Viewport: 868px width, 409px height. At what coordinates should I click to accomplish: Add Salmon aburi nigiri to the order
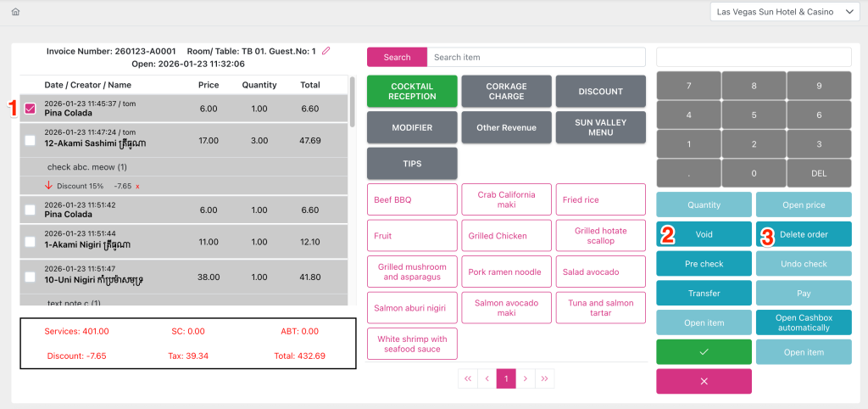click(412, 307)
